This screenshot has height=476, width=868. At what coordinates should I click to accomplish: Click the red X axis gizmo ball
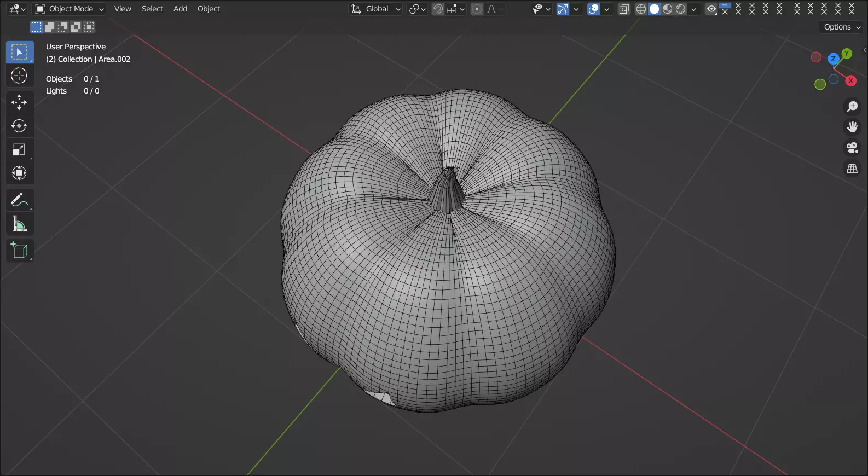(x=850, y=80)
